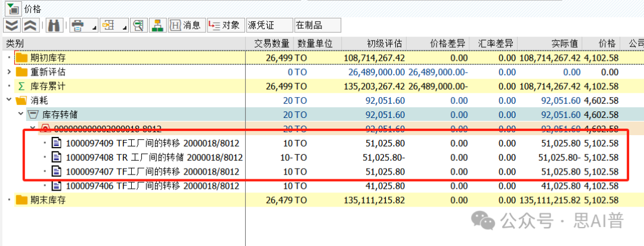Click the green hierarchy structure icon

tap(157, 26)
